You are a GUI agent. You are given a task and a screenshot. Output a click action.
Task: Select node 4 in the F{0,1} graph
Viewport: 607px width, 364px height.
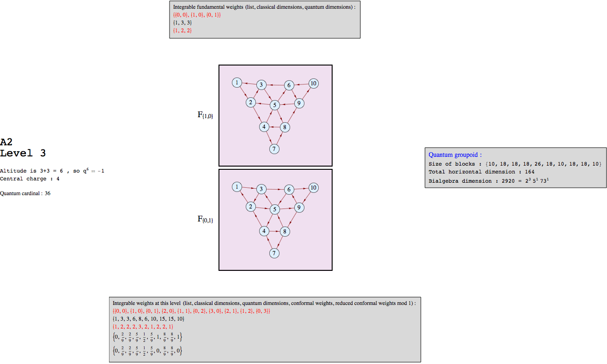(264, 231)
